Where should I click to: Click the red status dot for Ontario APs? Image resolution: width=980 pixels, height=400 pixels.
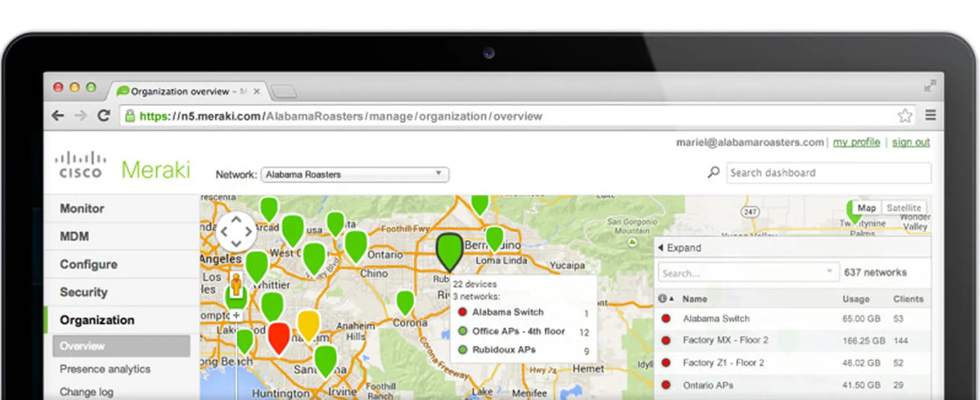666,385
